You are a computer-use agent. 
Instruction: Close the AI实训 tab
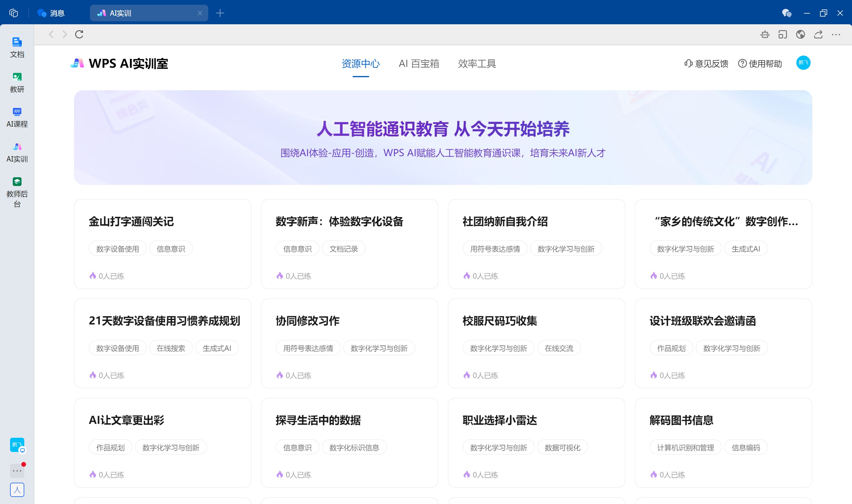pos(200,13)
